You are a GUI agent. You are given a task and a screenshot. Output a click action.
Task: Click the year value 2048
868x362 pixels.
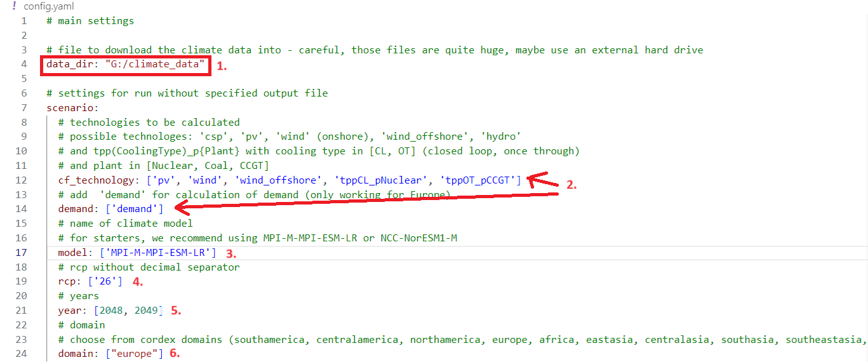point(111,311)
